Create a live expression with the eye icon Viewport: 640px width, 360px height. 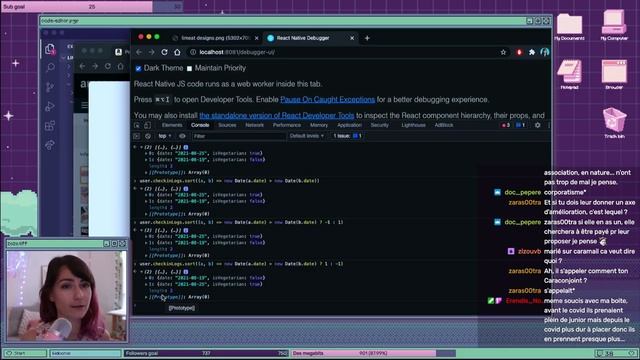click(182, 136)
